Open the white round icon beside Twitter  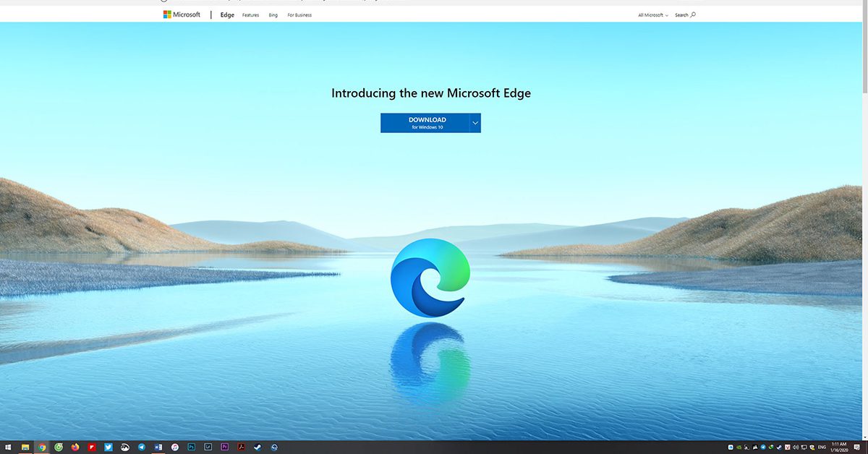pyautogui.click(x=125, y=447)
